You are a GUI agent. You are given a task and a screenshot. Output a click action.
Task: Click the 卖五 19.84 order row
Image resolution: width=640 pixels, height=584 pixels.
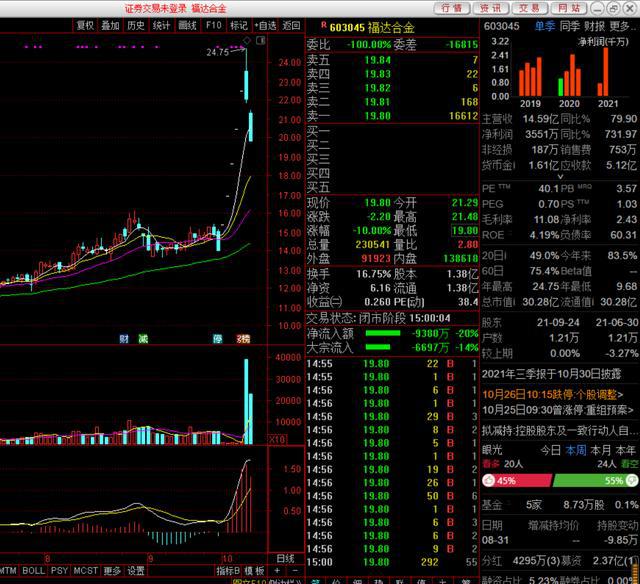tap(392, 60)
